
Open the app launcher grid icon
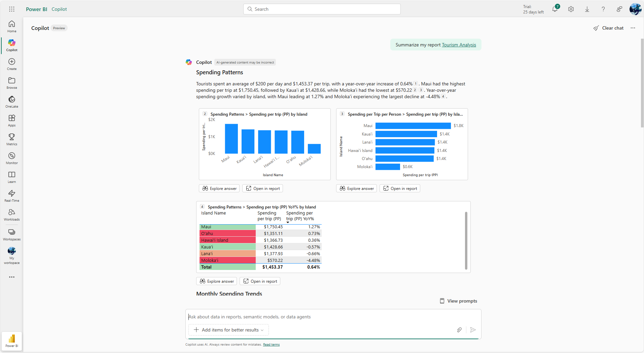(x=12, y=9)
